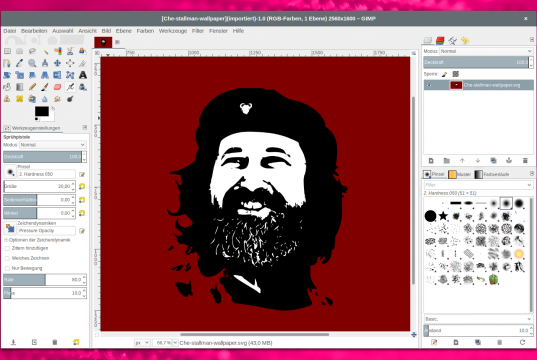The height and width of the screenshot is (360, 537).
Task: Click anchor layer button below layers list
Action: point(509,160)
